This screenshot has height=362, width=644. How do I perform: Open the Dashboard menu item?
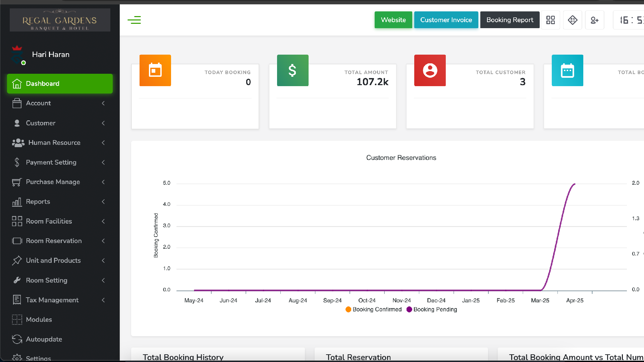coord(60,84)
